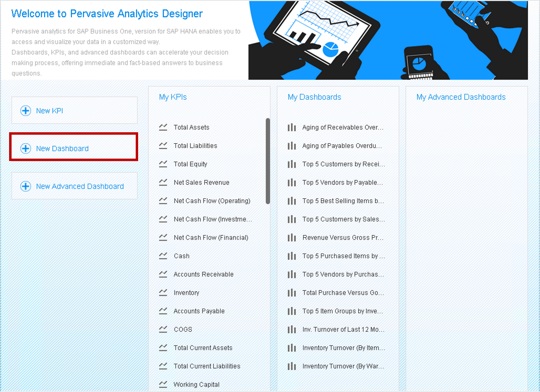Open Revenue Versus Gross Pr... dashboard
Viewport: 540px width, 392px height.
click(x=343, y=238)
